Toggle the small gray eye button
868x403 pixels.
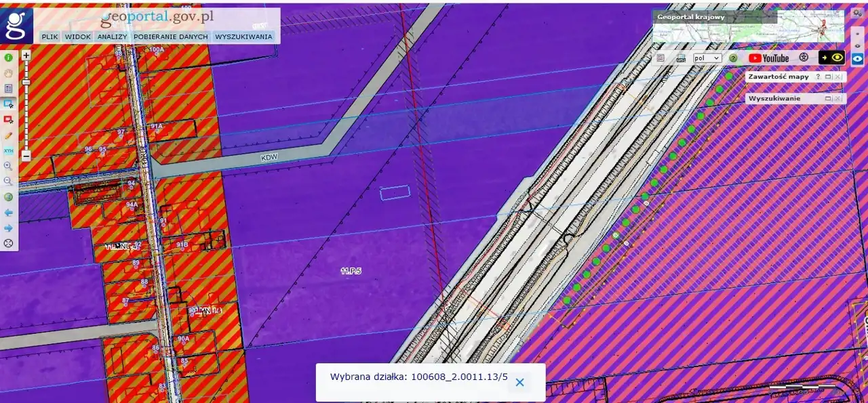858,45
